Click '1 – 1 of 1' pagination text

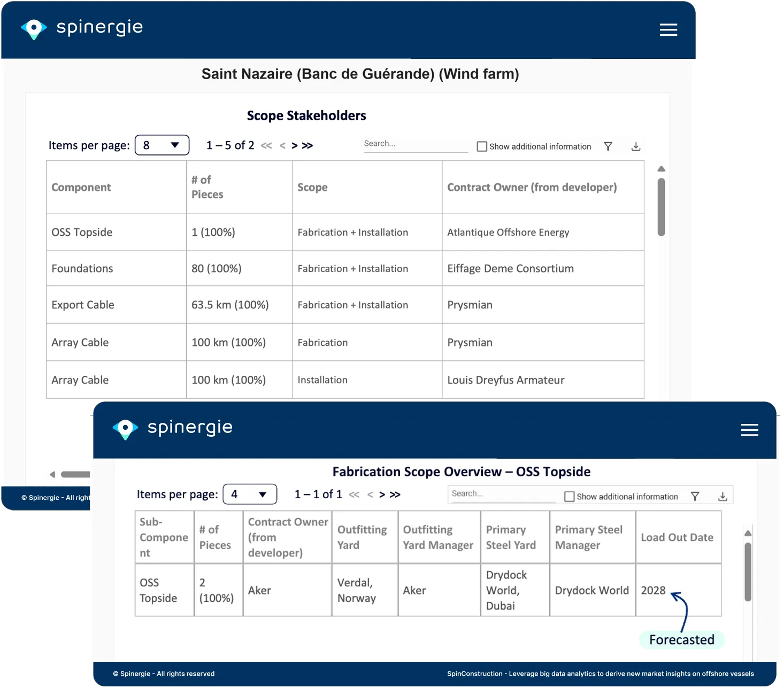(x=318, y=494)
